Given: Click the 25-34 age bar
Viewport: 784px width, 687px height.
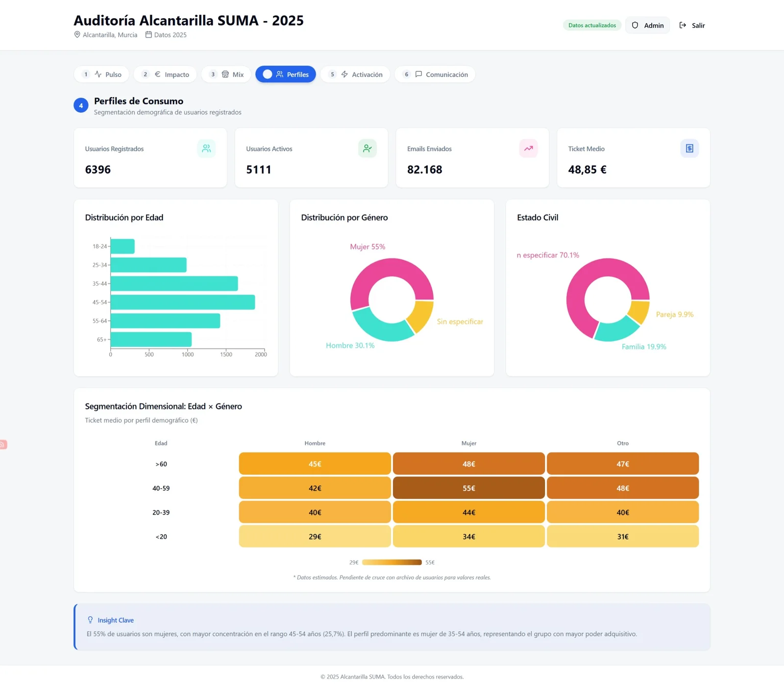Looking at the screenshot, I should (x=148, y=265).
